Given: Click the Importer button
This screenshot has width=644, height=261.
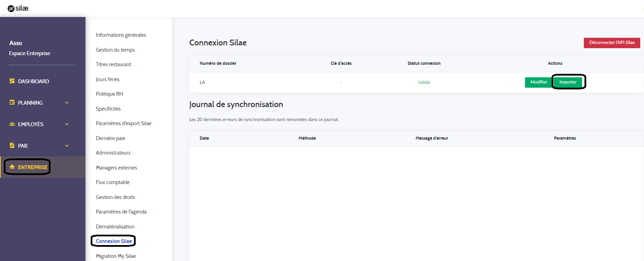Looking at the screenshot, I should coord(568,82).
